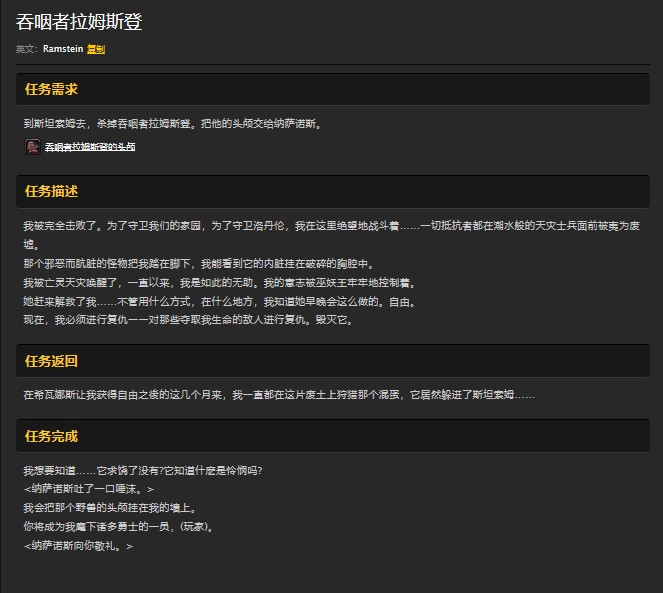Click the 英文: label

click(27, 49)
